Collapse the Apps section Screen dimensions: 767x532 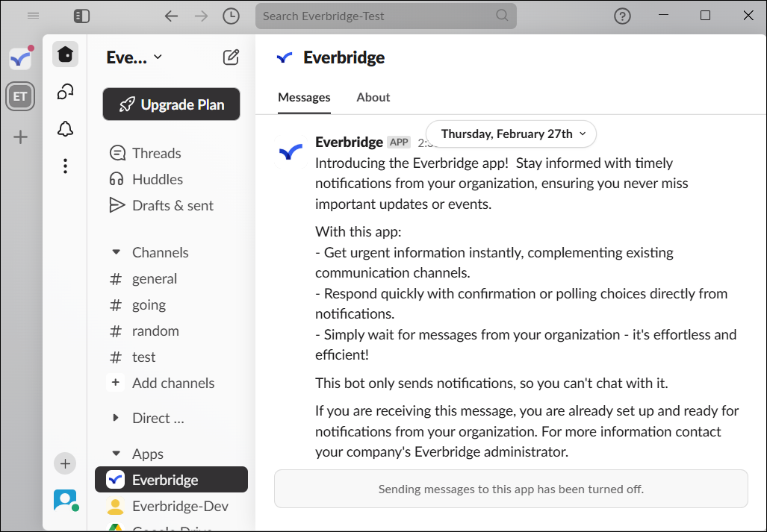click(116, 454)
